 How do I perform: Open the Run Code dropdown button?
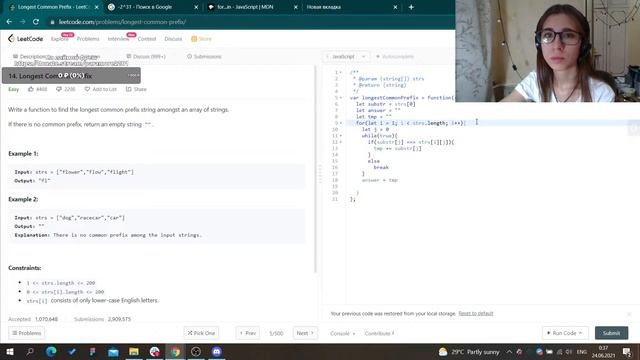click(565, 333)
